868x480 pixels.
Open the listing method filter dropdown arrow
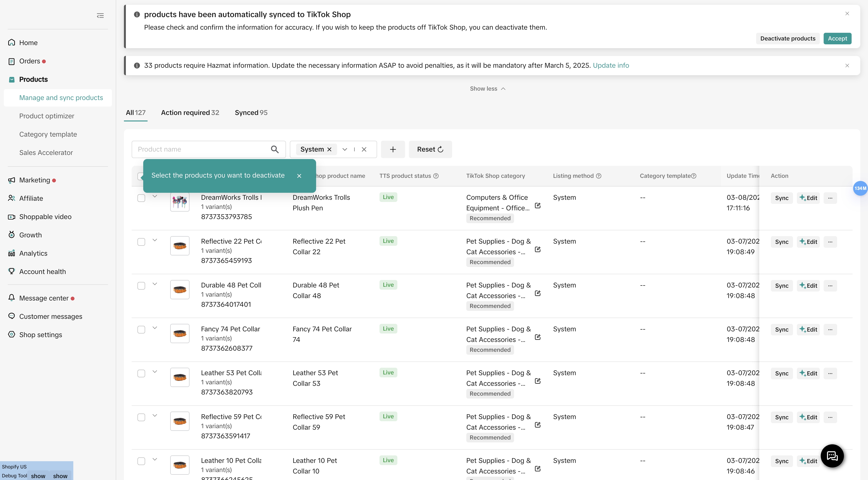point(344,149)
